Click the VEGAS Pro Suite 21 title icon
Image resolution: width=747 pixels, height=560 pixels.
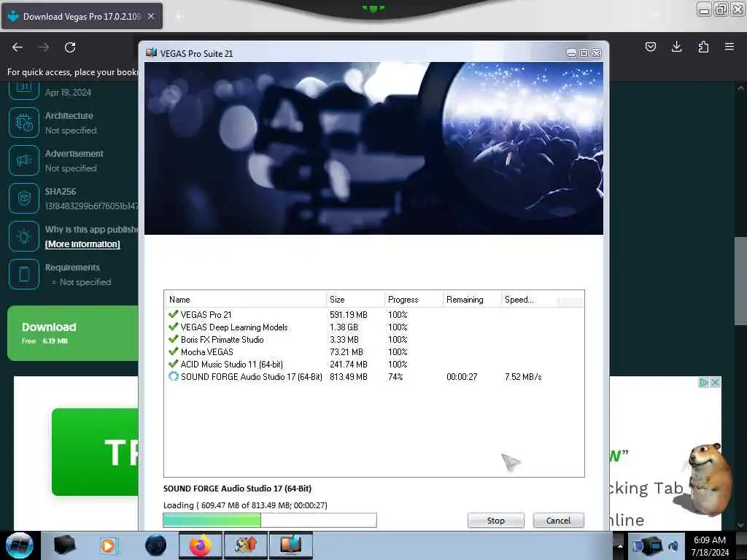(152, 52)
